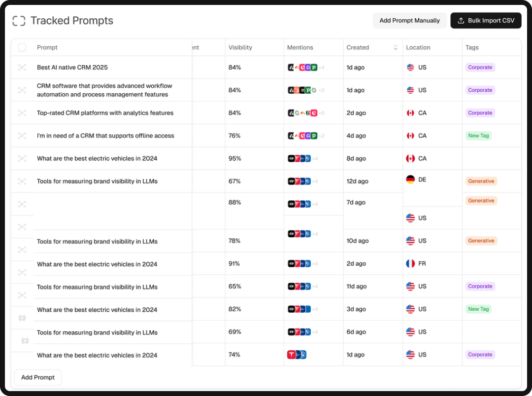Click the Germany flag on the LLM visibility row
This screenshot has height=396, width=532.
(x=410, y=180)
